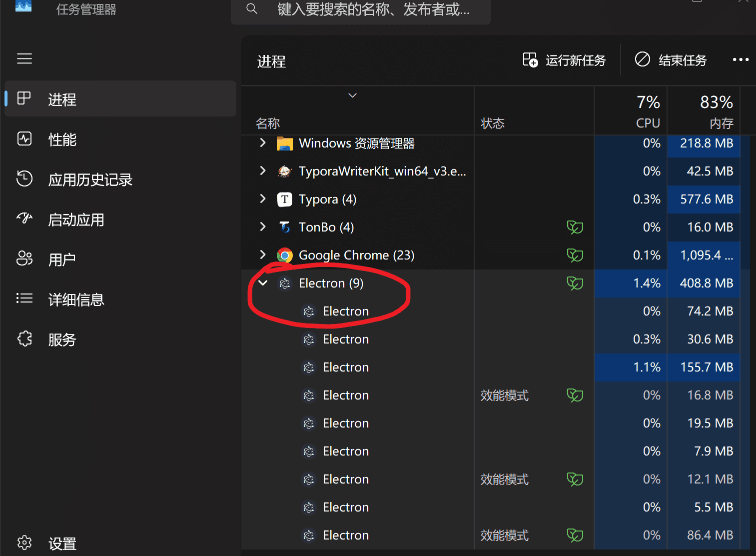Select the Electron child using 19.5 MB
This screenshot has height=556, width=756.
pyautogui.click(x=496, y=423)
